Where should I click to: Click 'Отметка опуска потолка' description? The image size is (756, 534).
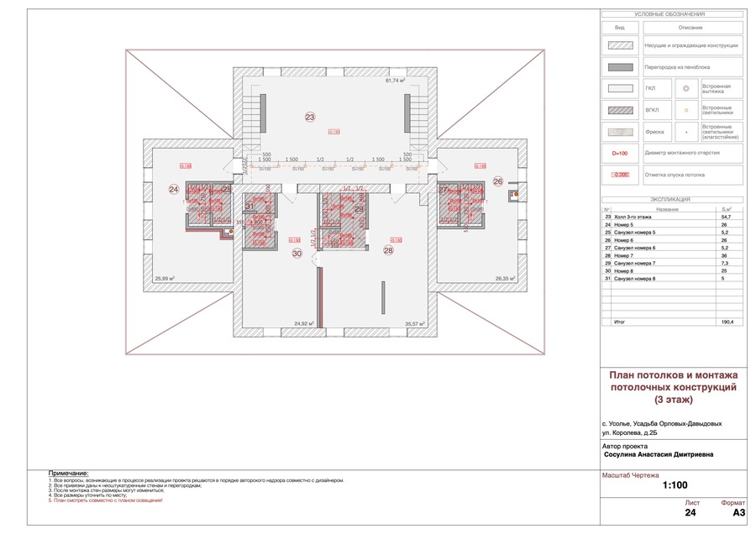(x=675, y=175)
